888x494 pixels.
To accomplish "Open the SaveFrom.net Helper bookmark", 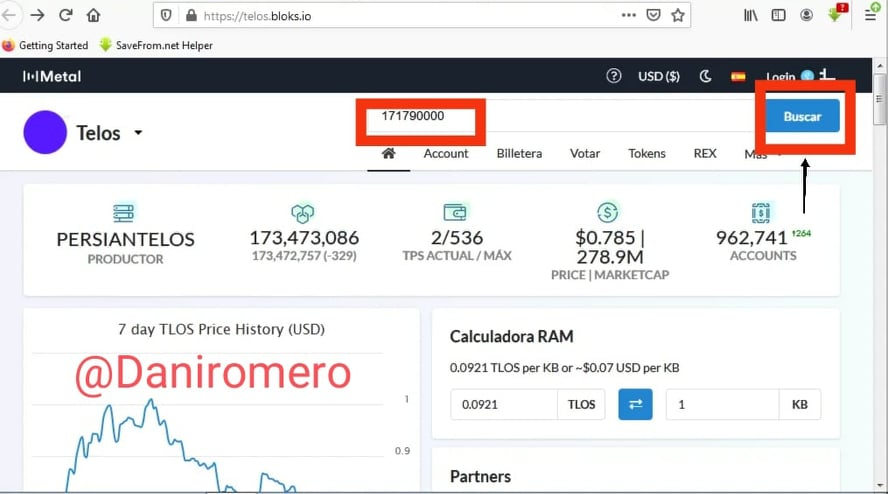I will [x=156, y=45].
